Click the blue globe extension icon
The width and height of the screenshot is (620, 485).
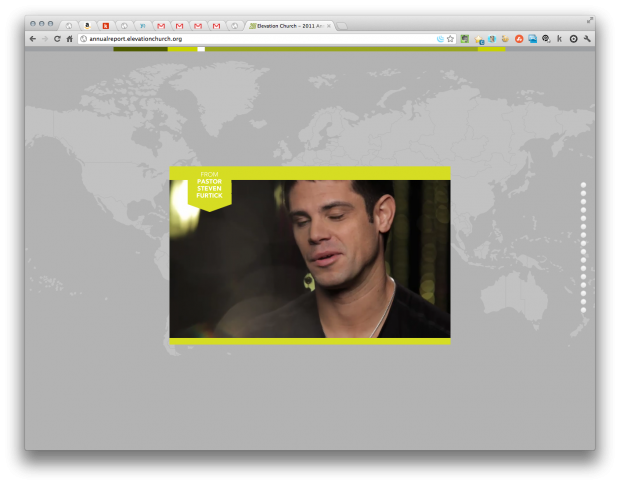492,39
